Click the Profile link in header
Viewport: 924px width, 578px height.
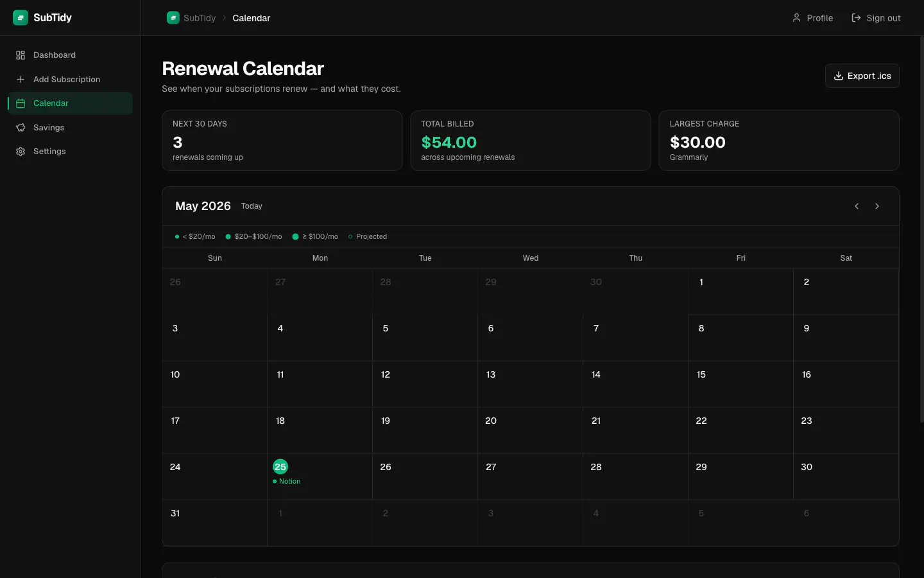click(x=812, y=18)
